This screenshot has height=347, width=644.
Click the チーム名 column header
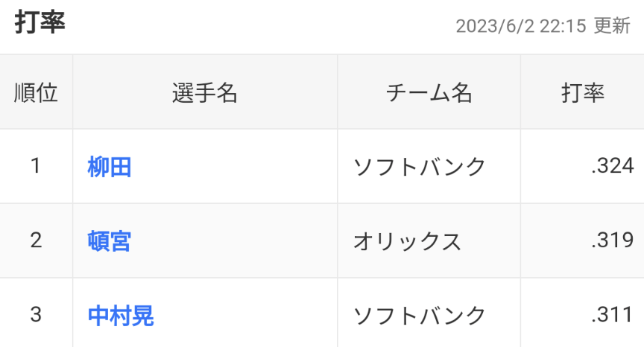point(429,92)
